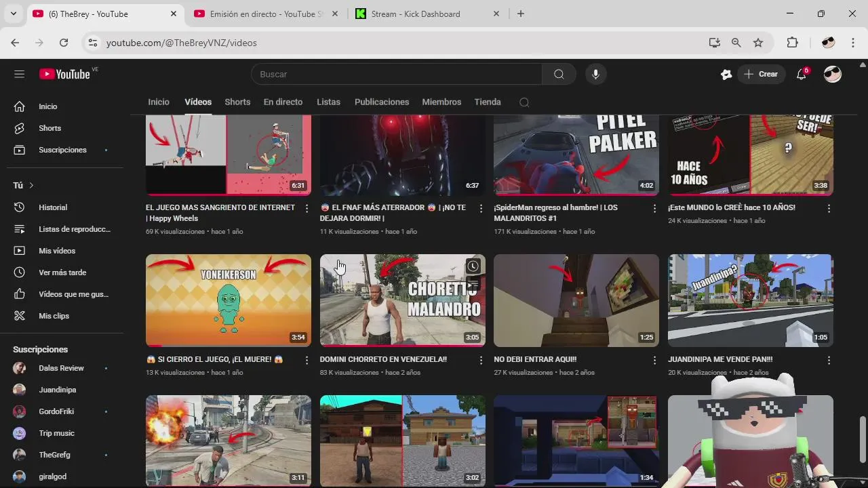The height and width of the screenshot is (488, 868).
Task: Select the Vídeos channel tab
Action: 198,102
